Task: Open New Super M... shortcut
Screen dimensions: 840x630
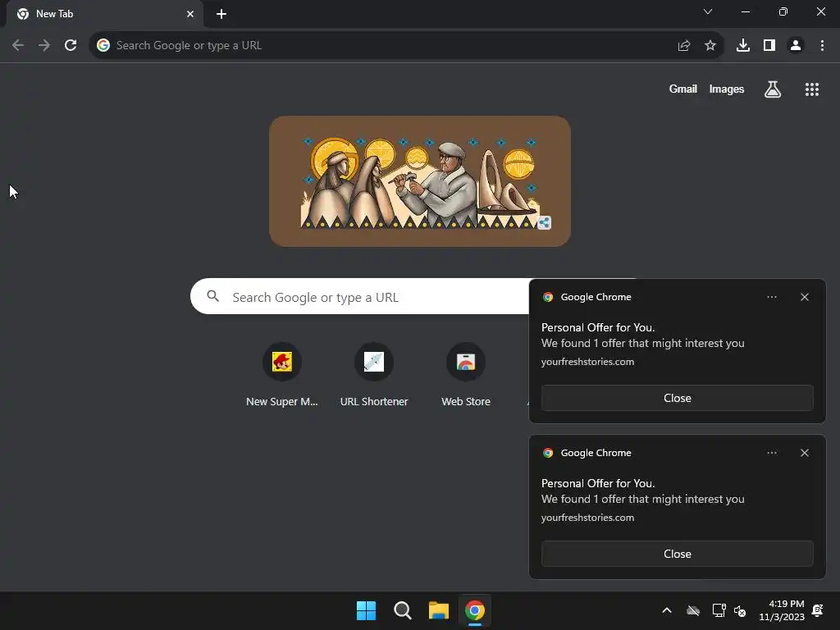Action: click(282, 375)
